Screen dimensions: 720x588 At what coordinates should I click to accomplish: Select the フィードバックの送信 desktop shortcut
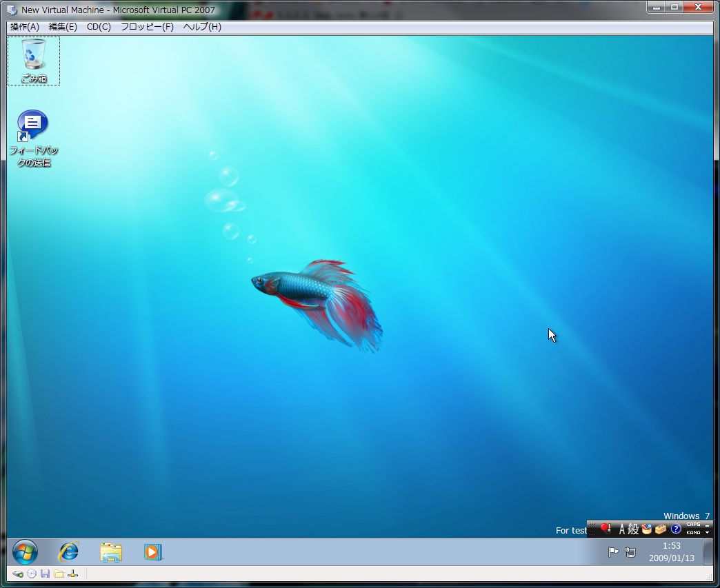point(34,138)
